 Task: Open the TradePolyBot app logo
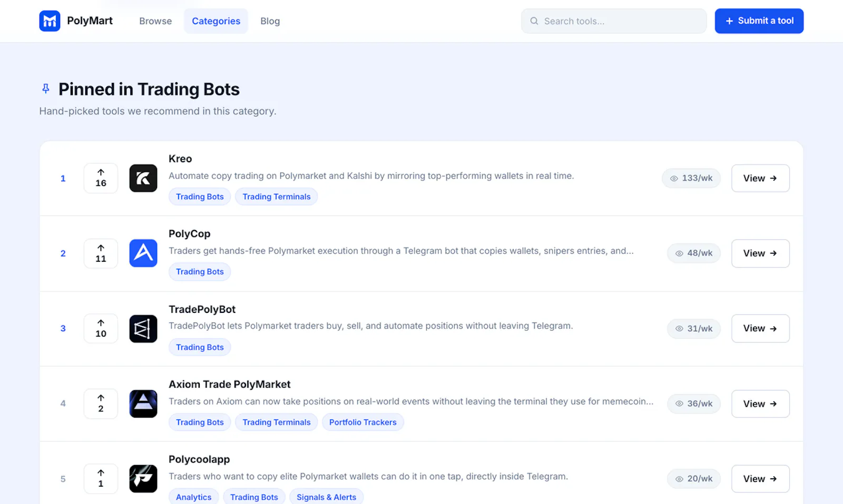tap(143, 329)
